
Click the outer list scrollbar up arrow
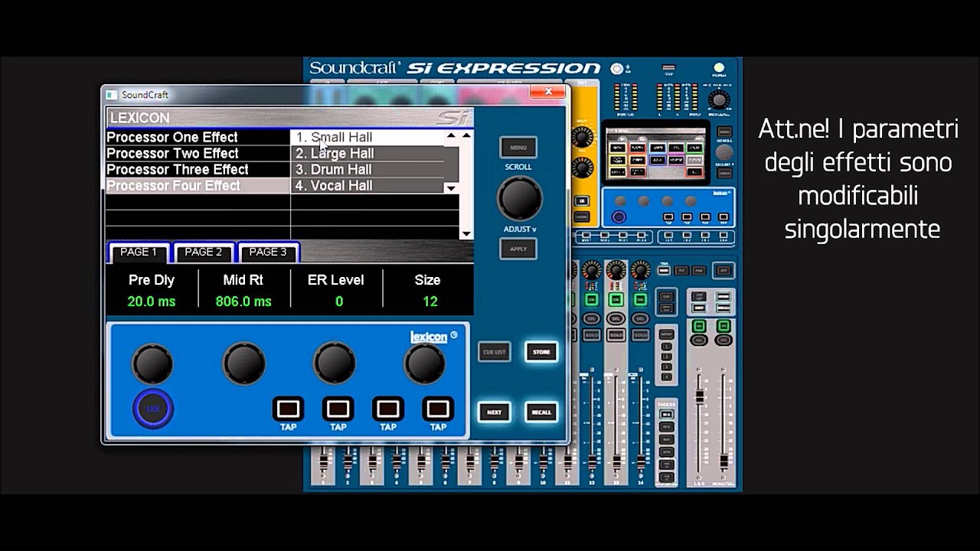(x=466, y=135)
